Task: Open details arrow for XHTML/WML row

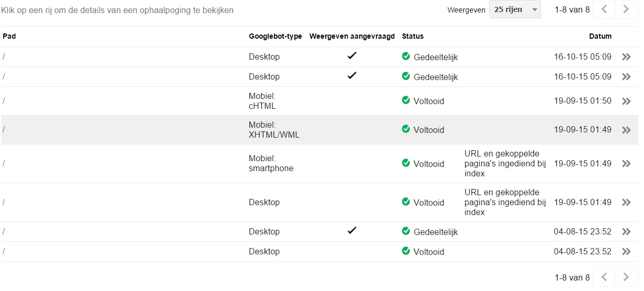Action: click(626, 130)
